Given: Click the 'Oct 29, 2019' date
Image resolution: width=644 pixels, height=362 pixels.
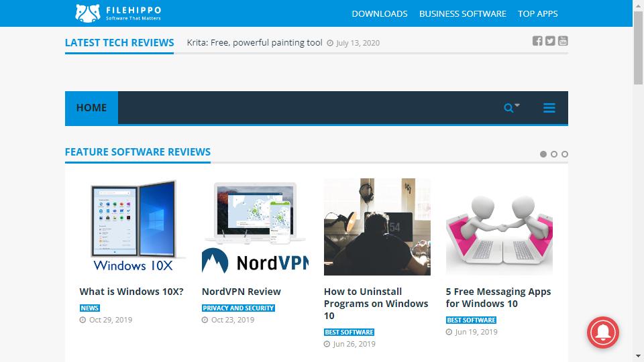Looking at the screenshot, I should click(111, 320).
